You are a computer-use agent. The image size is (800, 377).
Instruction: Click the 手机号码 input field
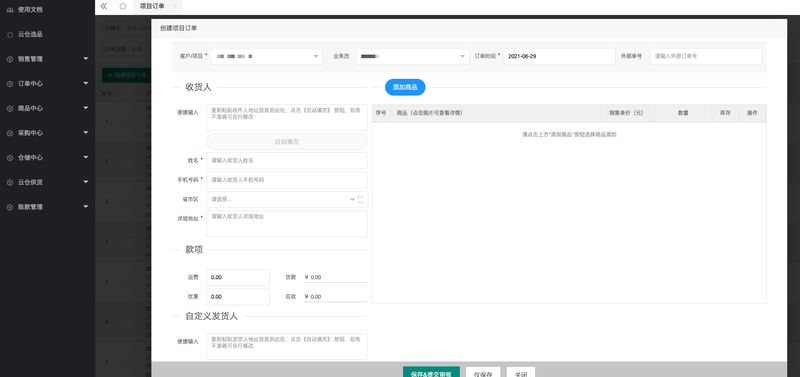(287, 180)
